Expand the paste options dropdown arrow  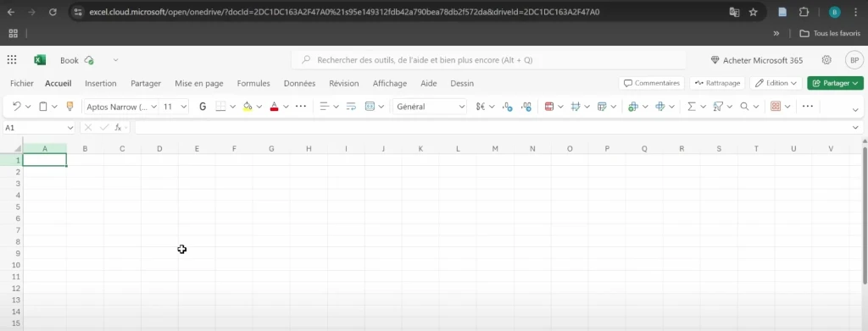click(x=54, y=107)
